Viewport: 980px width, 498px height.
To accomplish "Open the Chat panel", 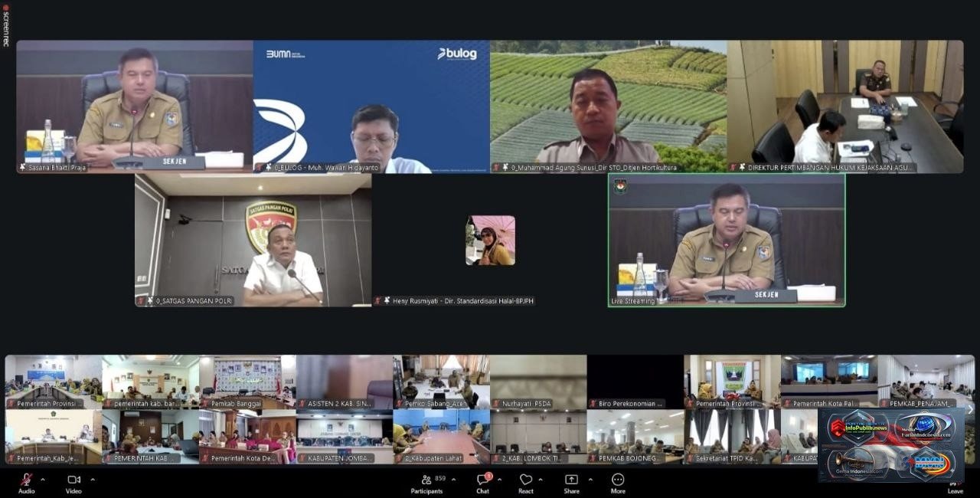I will (x=483, y=483).
